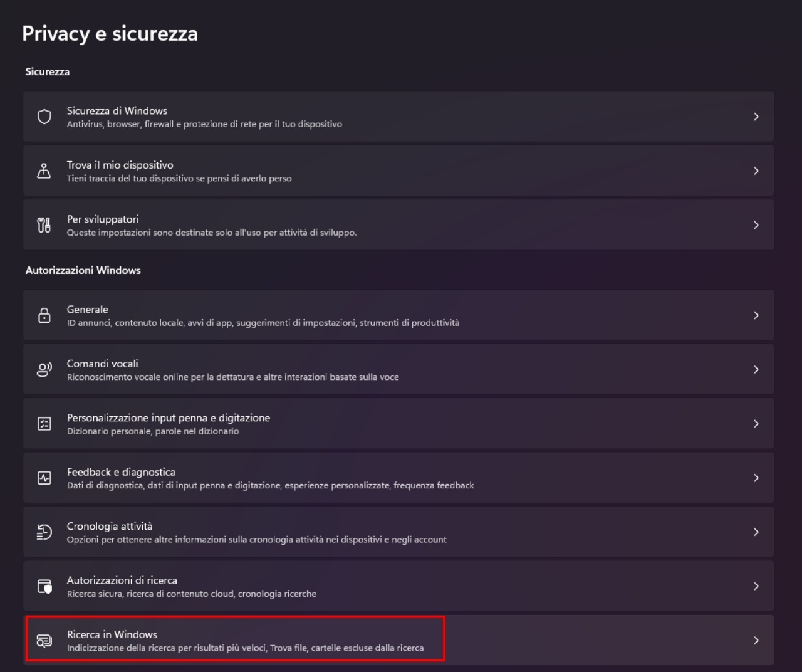Click the Autorizzazioni di ricerca shield-window icon
802x672 pixels.
pos(44,586)
